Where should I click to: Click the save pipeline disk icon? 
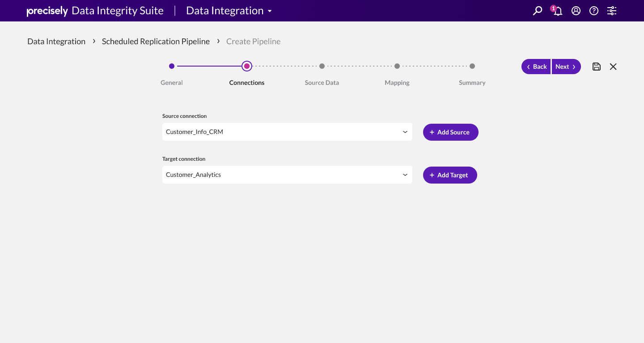coord(597,67)
